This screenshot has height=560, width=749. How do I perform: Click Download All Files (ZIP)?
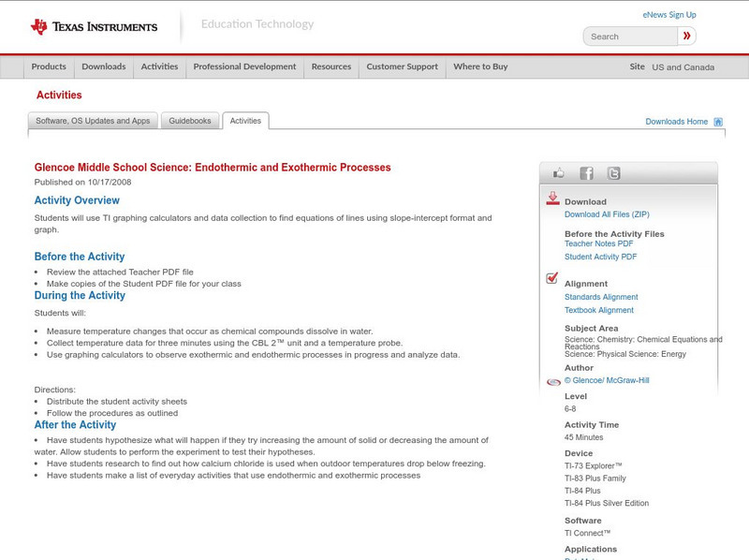coord(607,214)
